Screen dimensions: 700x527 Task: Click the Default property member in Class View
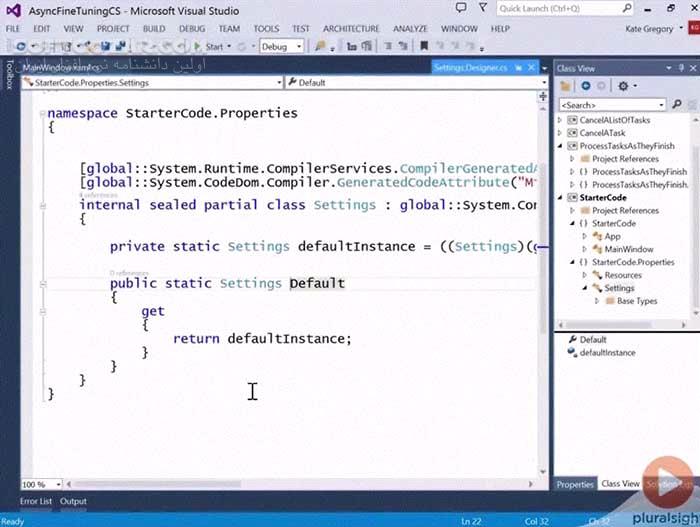coord(593,339)
